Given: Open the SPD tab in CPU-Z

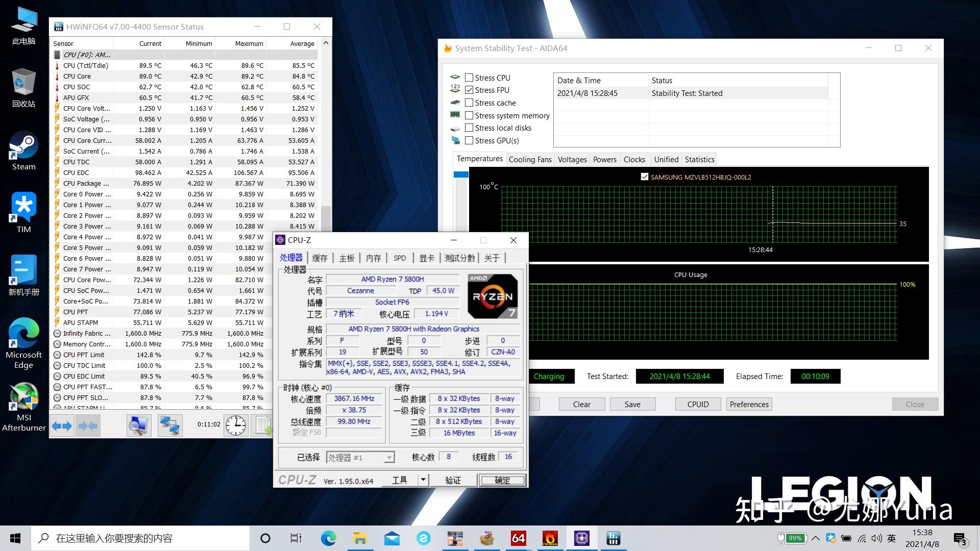Looking at the screenshot, I should click(400, 258).
